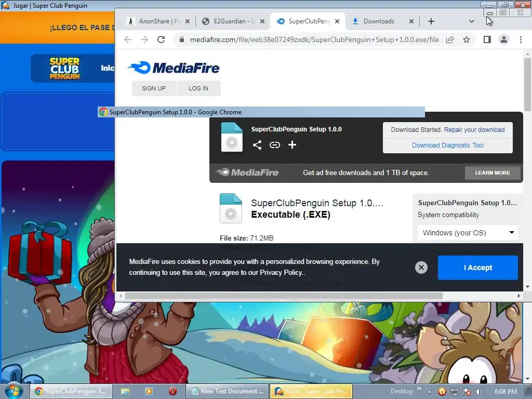Screen dimensions: 532x399
Task: Click the plus icon under file title
Action: [292, 145]
